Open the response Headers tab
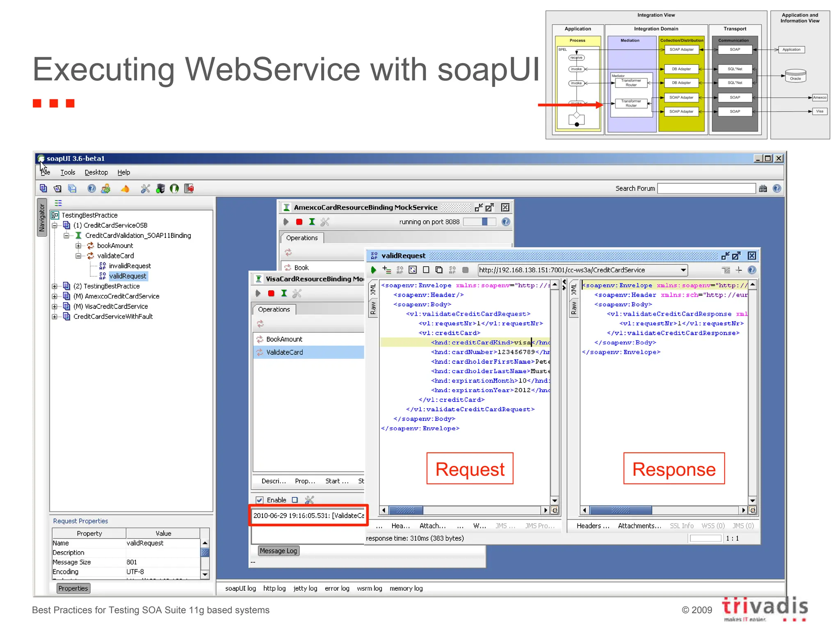Viewport: 840px width, 630px height. click(593, 526)
